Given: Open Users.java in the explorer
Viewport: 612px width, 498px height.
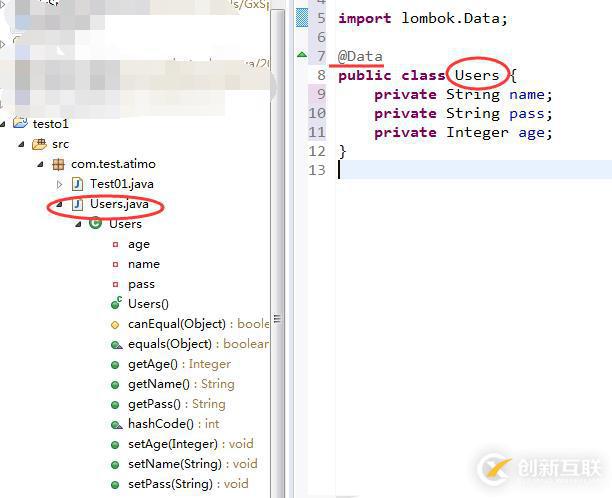Looking at the screenshot, I should tap(119, 204).
